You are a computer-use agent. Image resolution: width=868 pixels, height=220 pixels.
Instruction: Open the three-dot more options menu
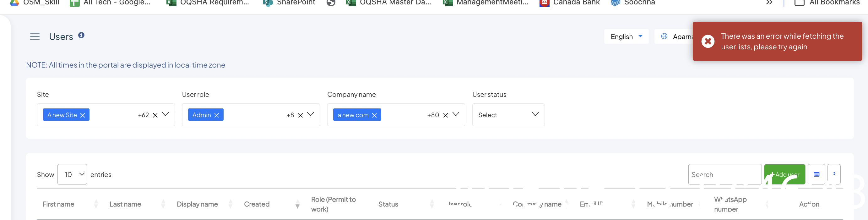[834, 174]
